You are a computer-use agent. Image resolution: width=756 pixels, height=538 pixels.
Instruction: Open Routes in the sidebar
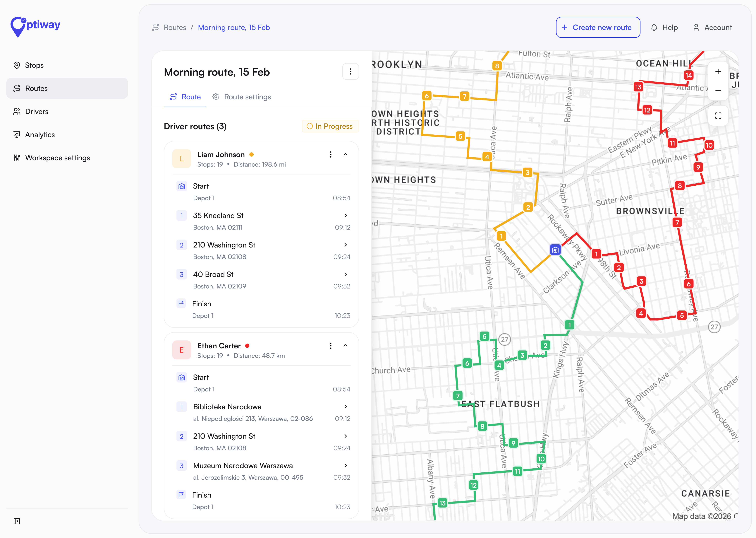67,88
